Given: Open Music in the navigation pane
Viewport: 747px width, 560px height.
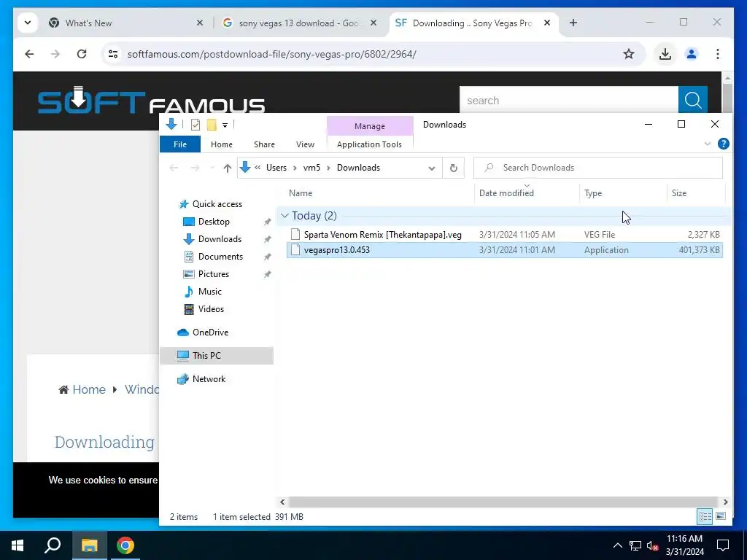Looking at the screenshot, I should pos(209,292).
